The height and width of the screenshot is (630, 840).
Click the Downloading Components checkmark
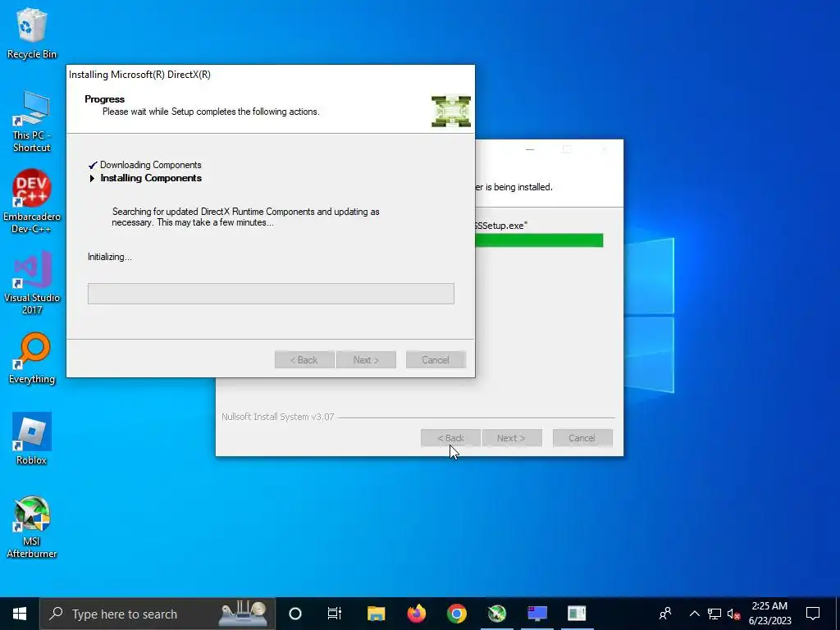93,165
